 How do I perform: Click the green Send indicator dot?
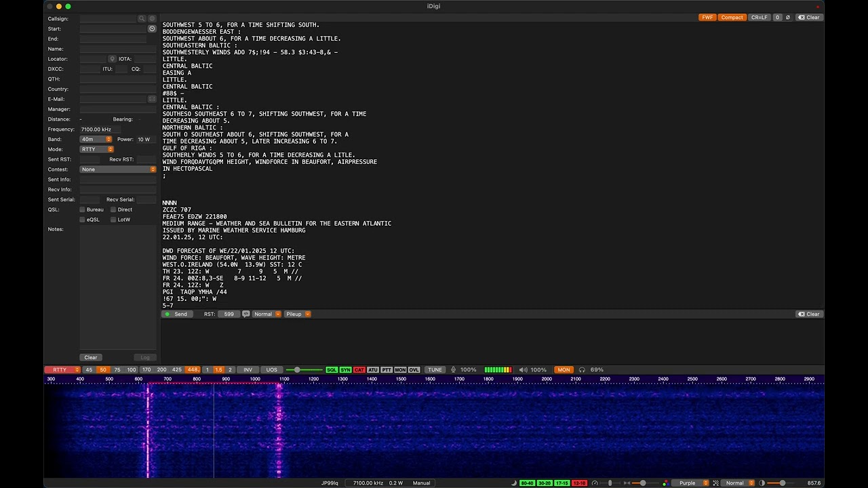(x=167, y=314)
